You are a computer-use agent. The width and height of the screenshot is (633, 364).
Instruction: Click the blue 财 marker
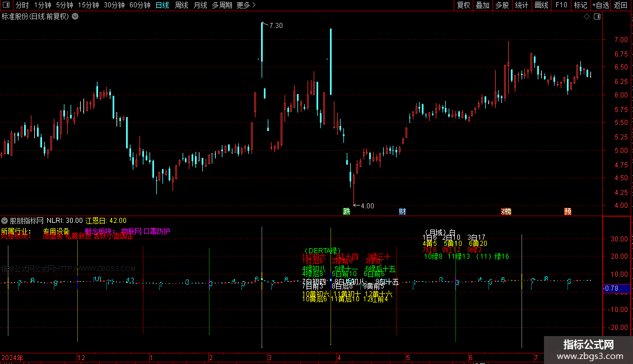pos(402,212)
